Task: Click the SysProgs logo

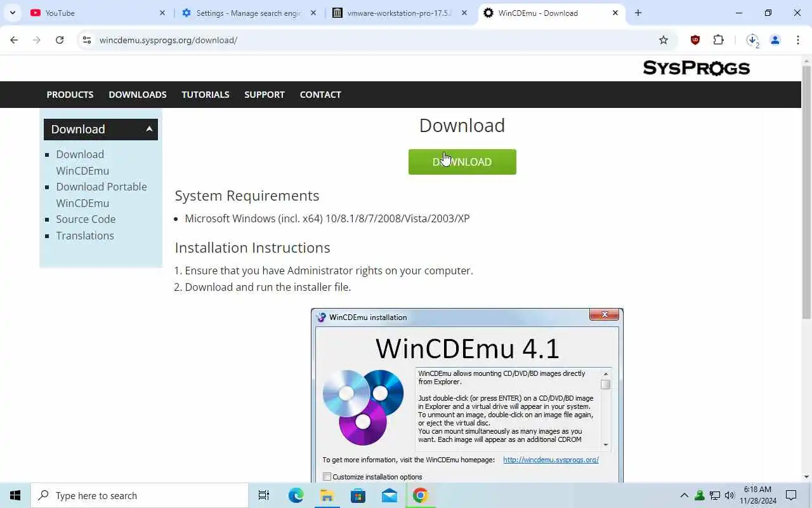Action: [x=697, y=68]
